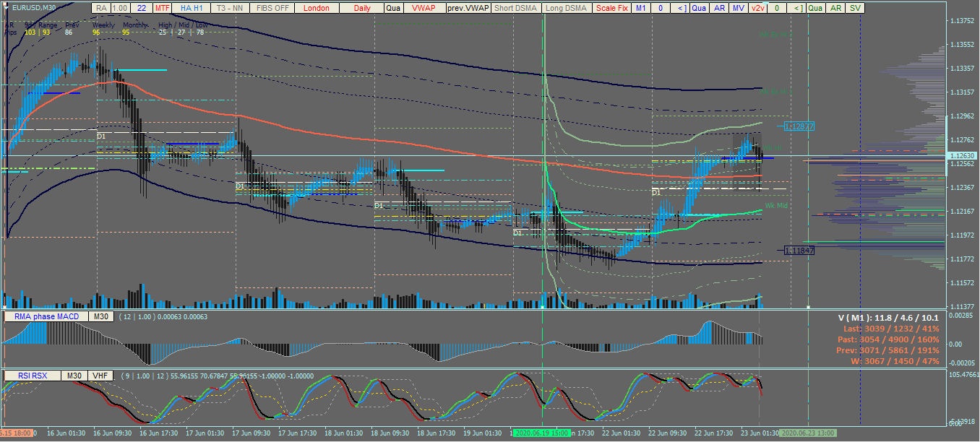Viewport: 980px width, 442px height.
Task: Click the RMA phase MACD indicator button
Action: click(46, 316)
